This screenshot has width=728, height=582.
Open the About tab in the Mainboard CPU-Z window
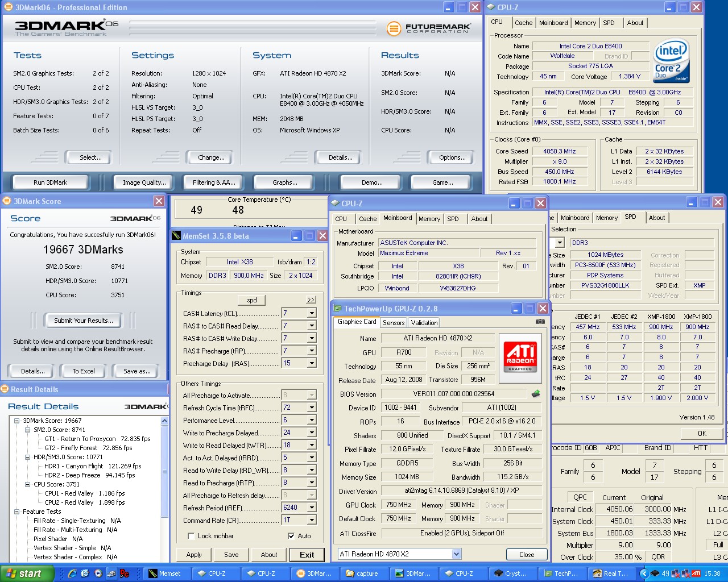tap(479, 219)
